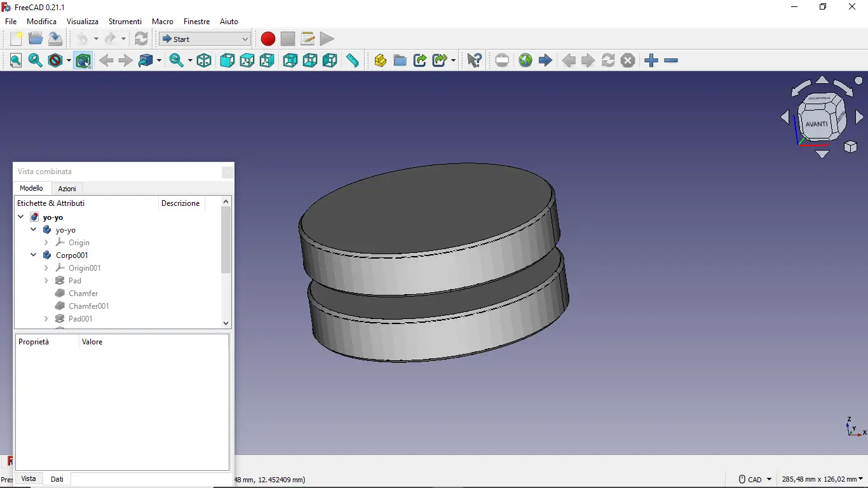
Task: Open the CAD navigation style dropdown
Action: tap(756, 479)
